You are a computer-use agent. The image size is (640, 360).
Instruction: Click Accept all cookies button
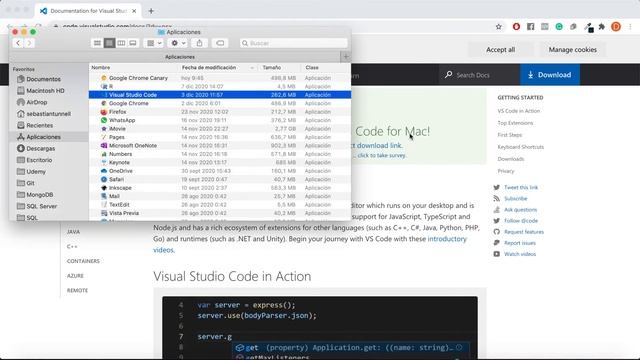point(500,49)
